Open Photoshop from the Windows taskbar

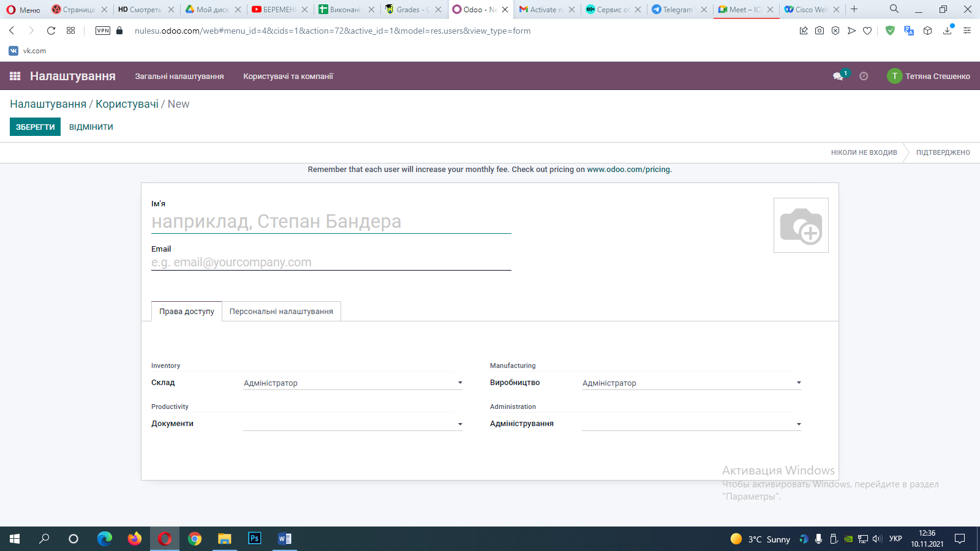point(254,539)
